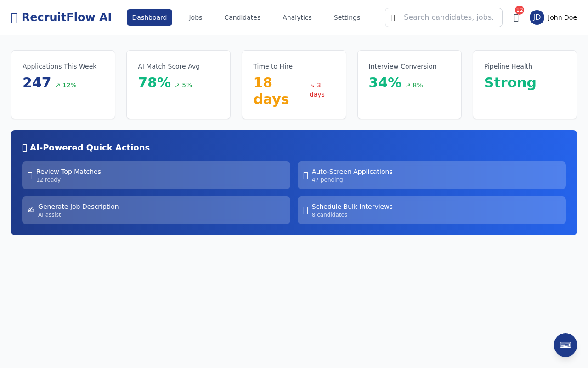
Task: Select the Schedule Bulk Interviews calendar icon
Action: click(305, 210)
